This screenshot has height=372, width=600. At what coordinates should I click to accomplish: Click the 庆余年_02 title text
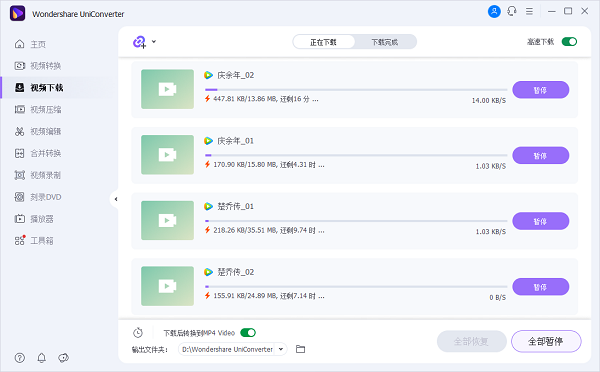tap(236, 75)
